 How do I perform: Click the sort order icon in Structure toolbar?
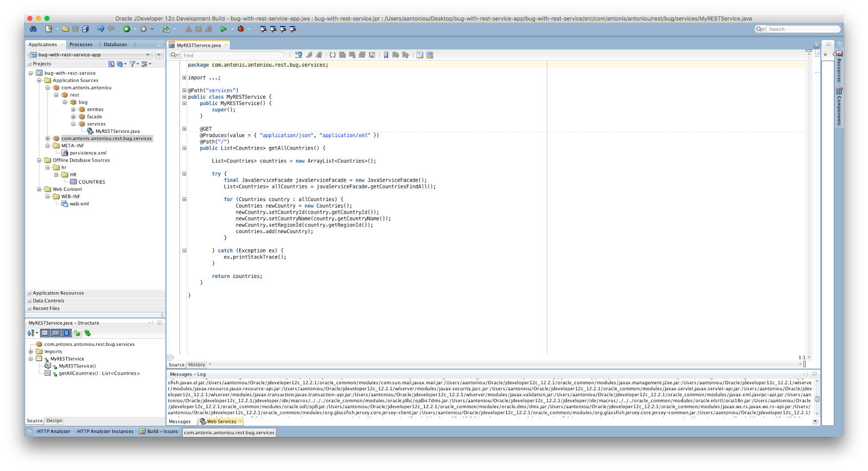click(31, 333)
